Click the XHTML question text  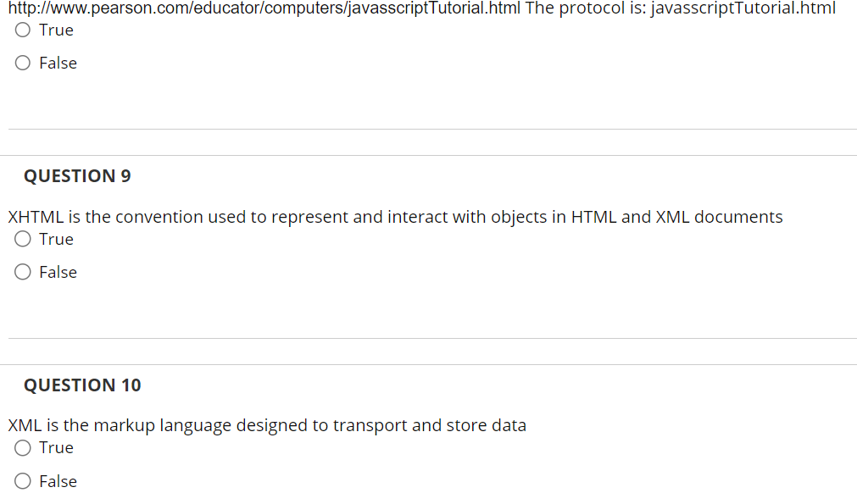click(394, 217)
